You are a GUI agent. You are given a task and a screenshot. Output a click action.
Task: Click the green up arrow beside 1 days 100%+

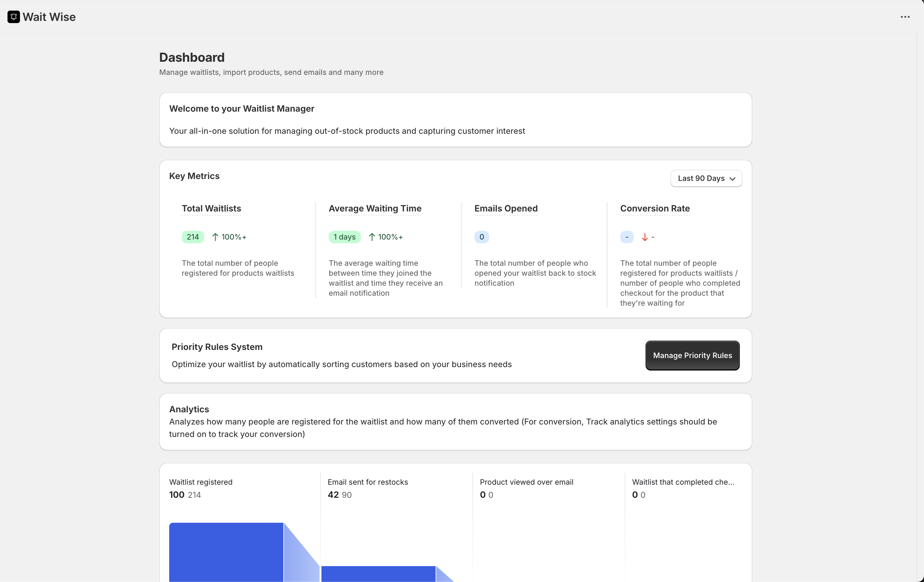(372, 237)
